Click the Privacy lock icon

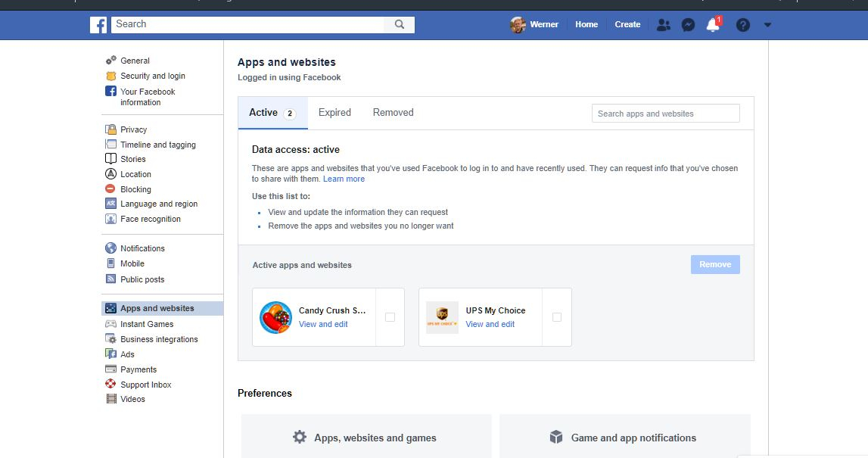(110, 129)
